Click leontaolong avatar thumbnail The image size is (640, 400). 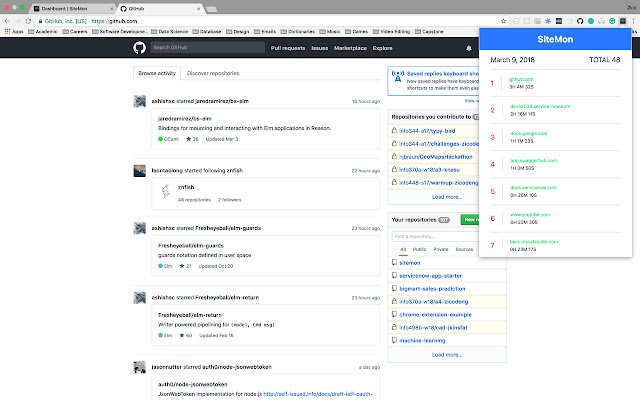140,171
